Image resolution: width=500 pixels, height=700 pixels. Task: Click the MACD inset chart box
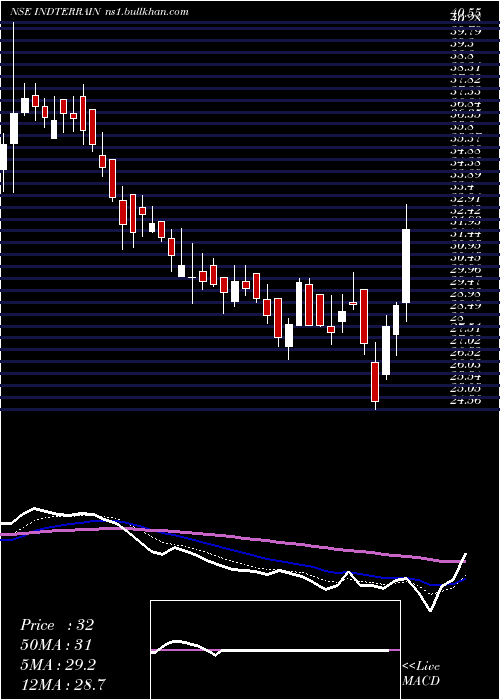point(275,650)
